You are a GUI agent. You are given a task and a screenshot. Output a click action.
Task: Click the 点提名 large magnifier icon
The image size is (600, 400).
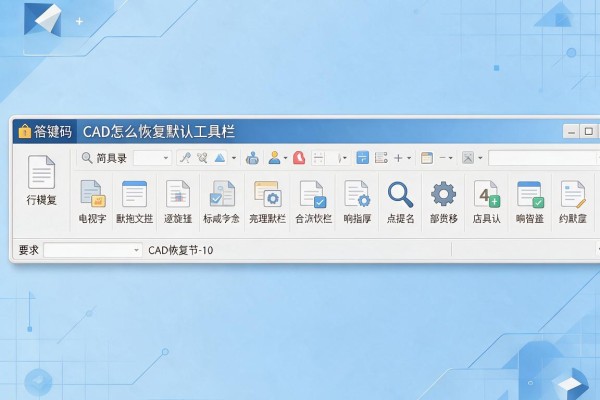400,194
